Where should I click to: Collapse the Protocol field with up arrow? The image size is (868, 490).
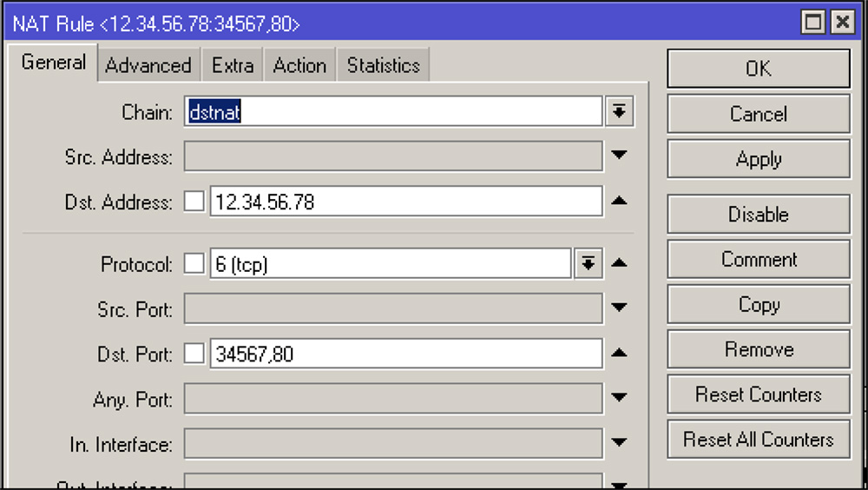point(619,264)
